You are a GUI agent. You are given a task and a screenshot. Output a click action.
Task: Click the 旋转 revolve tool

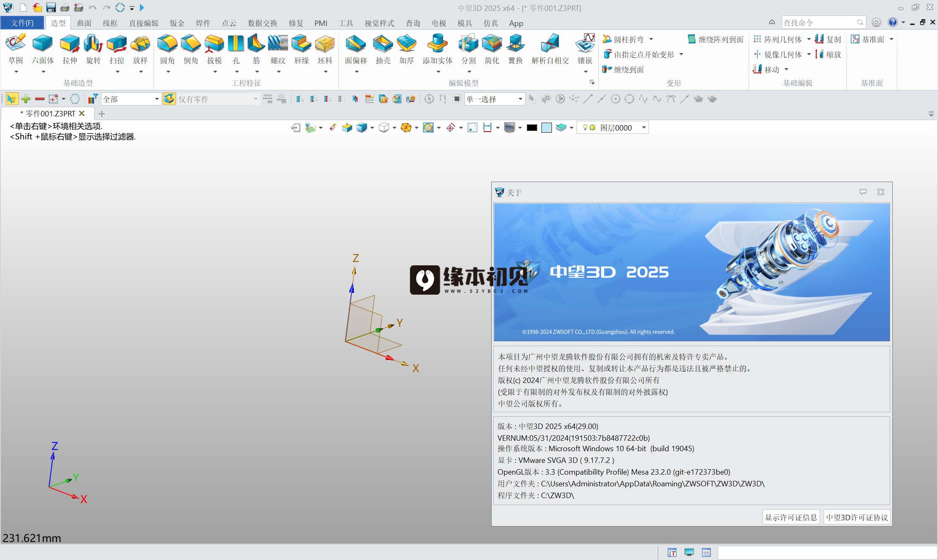tap(93, 49)
